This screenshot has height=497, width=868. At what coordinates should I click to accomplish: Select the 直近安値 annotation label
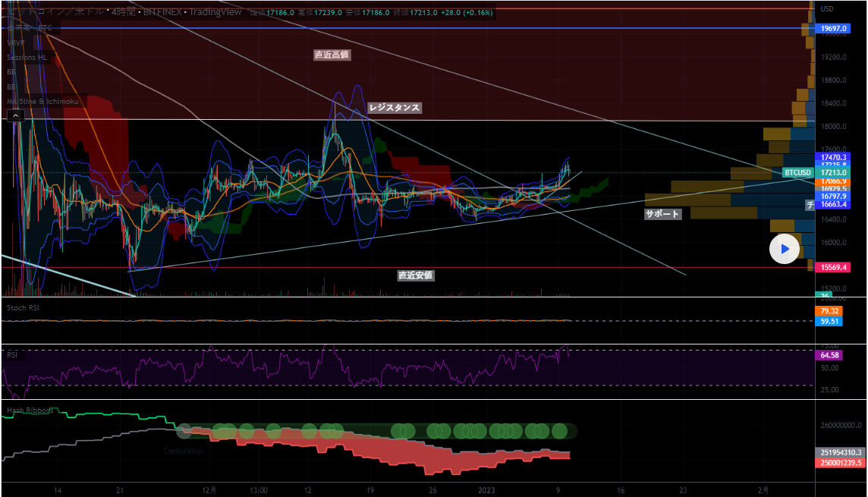pos(415,275)
